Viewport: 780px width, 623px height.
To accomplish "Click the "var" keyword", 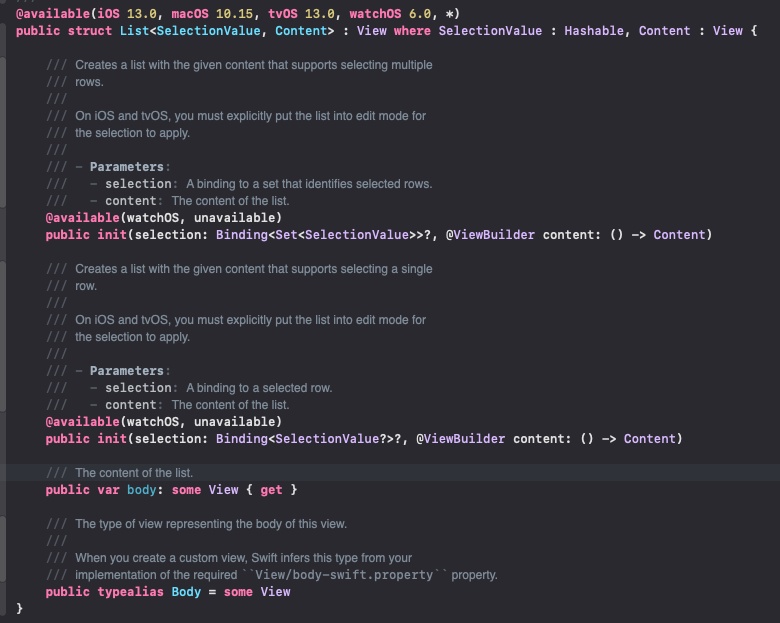I will 108,490.
